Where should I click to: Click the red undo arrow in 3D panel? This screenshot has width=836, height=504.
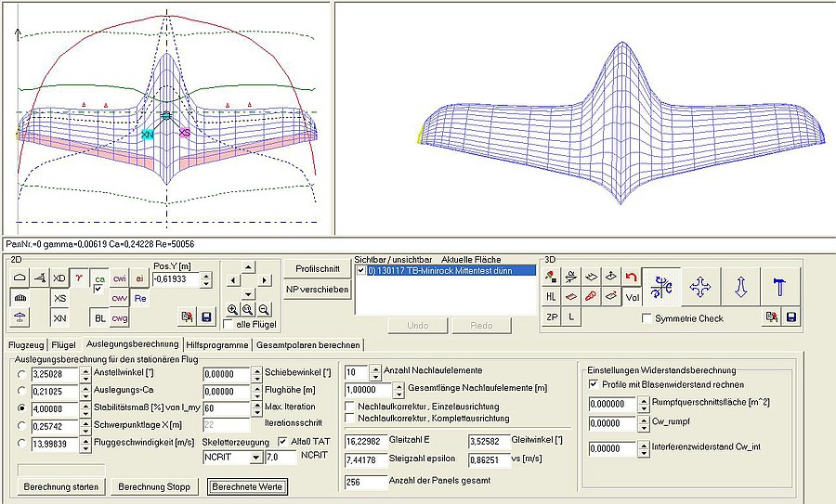tap(632, 277)
